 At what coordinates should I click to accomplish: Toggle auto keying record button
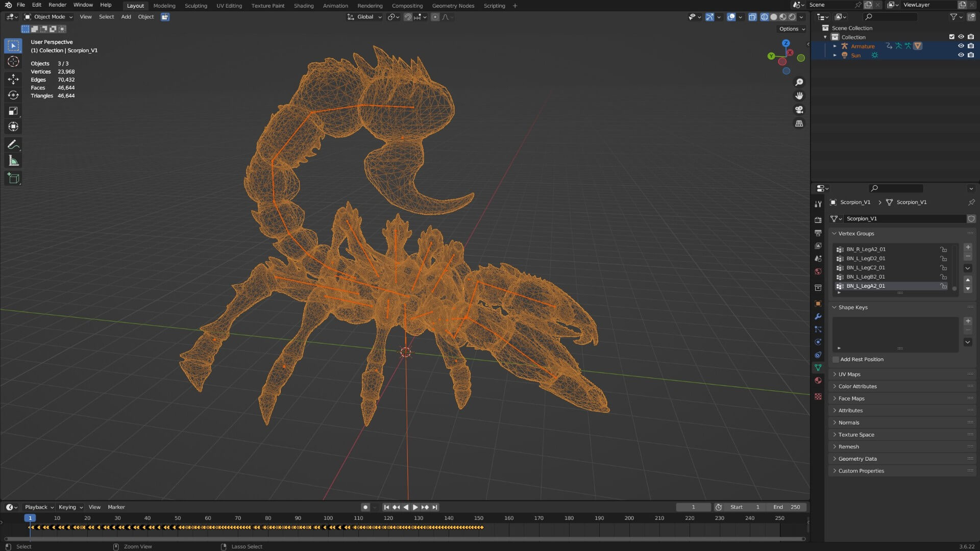click(365, 507)
